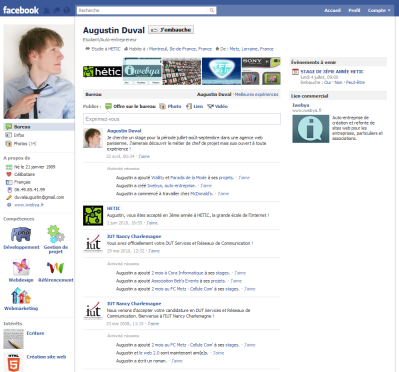
Task: Click the Iwebya ad info-bubble image
Action: coord(311,129)
